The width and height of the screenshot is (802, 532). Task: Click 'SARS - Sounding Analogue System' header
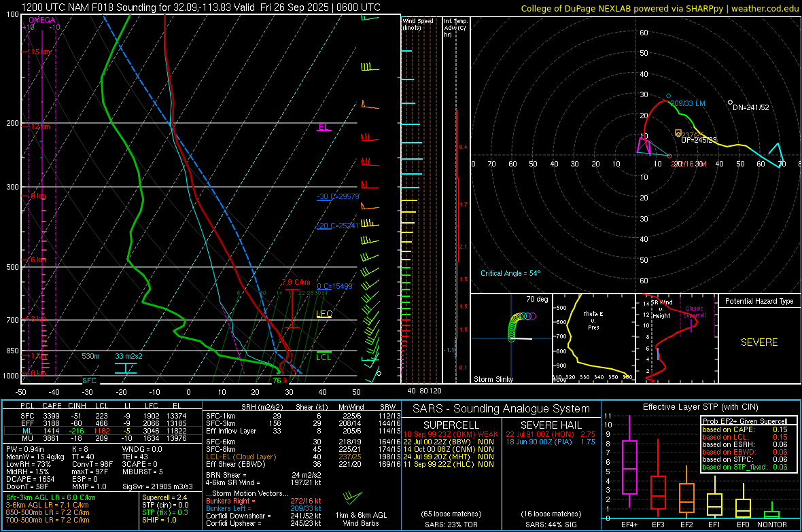click(x=502, y=408)
